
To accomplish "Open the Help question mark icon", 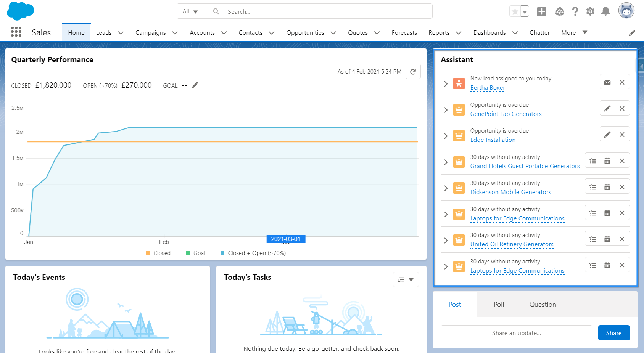I will click(575, 11).
